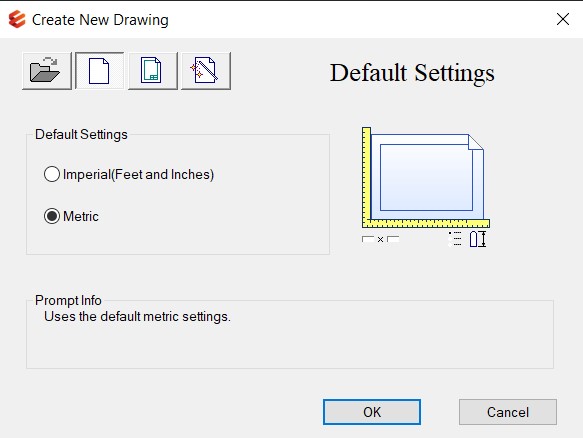Image resolution: width=583 pixels, height=438 pixels.
Task: Click the blue drawing sheet preview image
Action: [x=427, y=177]
